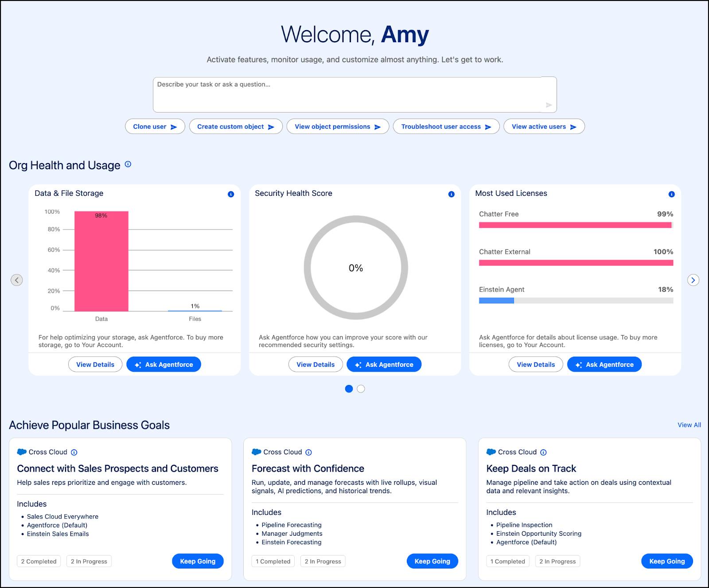
Task: Click the Cross Cloud info icon on Keep Deals on Track
Action: 544,452
